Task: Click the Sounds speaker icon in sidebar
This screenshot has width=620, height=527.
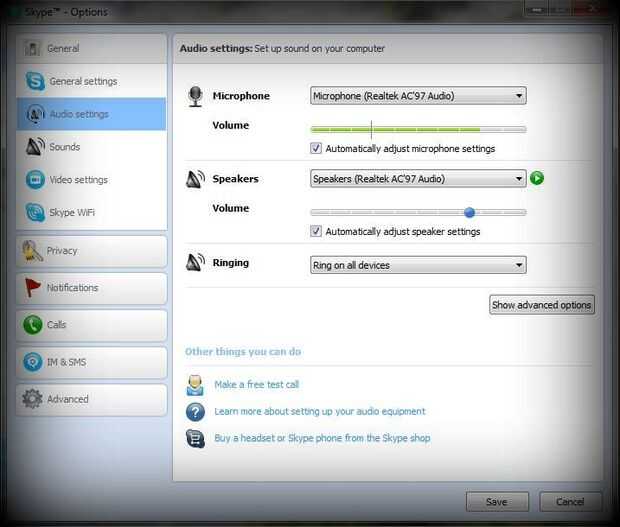Action: (35, 147)
